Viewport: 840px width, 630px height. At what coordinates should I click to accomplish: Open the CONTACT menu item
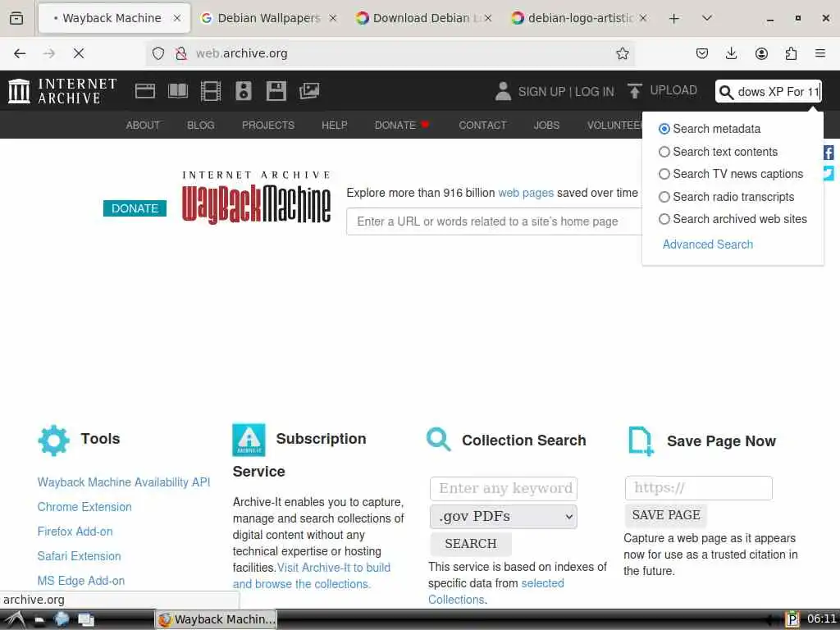coord(482,126)
